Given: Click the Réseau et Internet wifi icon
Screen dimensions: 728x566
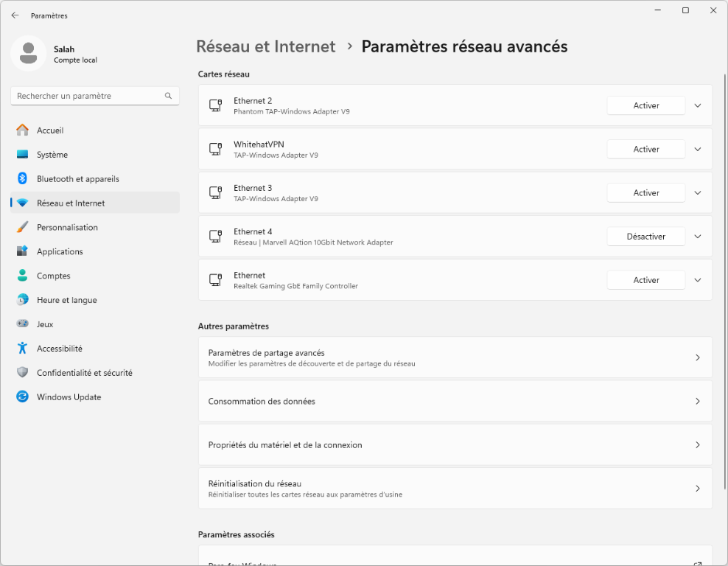Looking at the screenshot, I should tap(22, 203).
